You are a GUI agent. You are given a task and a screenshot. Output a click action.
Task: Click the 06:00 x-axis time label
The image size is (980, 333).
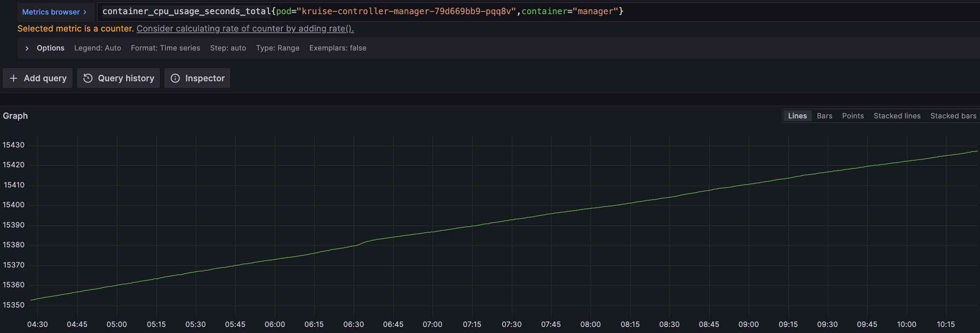(275, 325)
